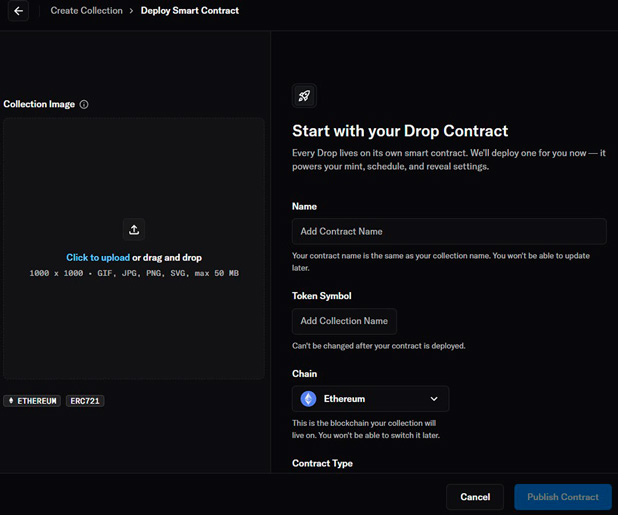The image size is (618, 515).
Task: Click the chain dropdown chevron arrow
Action: 434,399
